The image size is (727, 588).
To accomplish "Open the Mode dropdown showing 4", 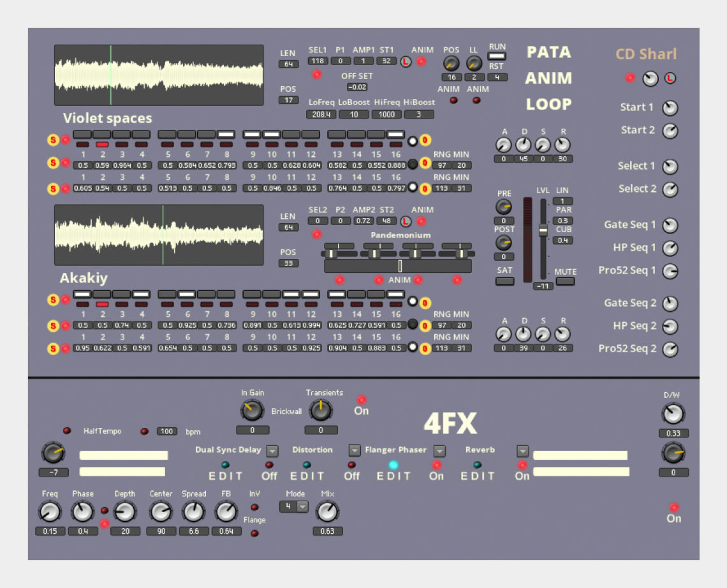I will click(292, 506).
